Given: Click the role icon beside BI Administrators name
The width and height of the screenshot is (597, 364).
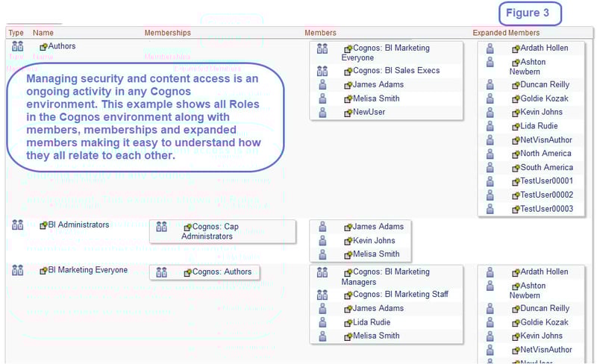Looking at the screenshot, I should [17, 225].
